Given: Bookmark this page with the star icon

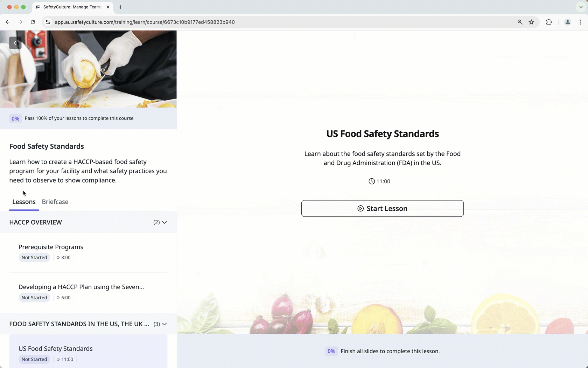Looking at the screenshot, I should pos(531,22).
